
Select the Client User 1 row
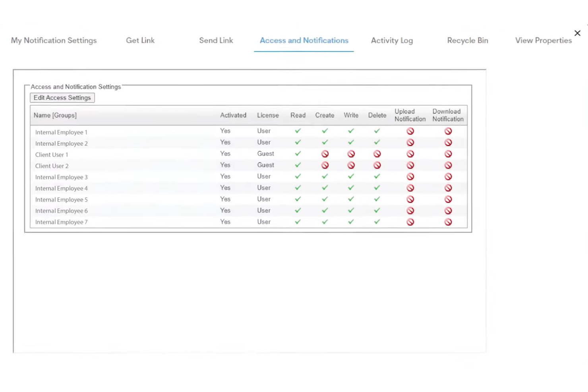pyautogui.click(x=52, y=154)
